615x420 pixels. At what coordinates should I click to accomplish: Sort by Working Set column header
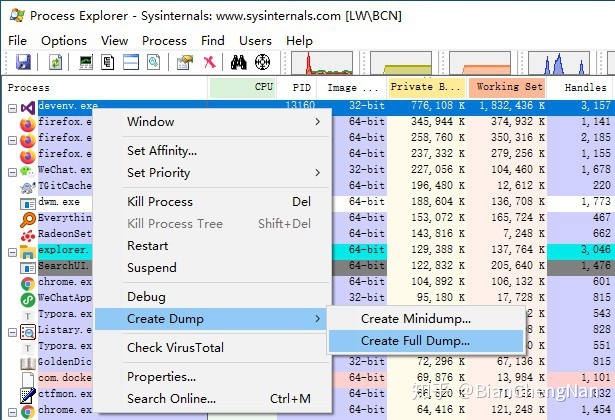(507, 87)
